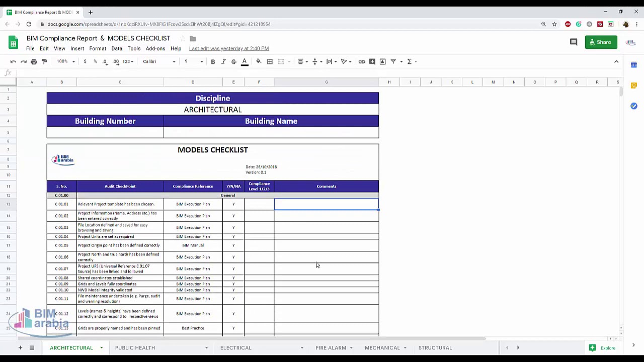Insert a chart
The height and width of the screenshot is (362, 644).
click(383, 61)
